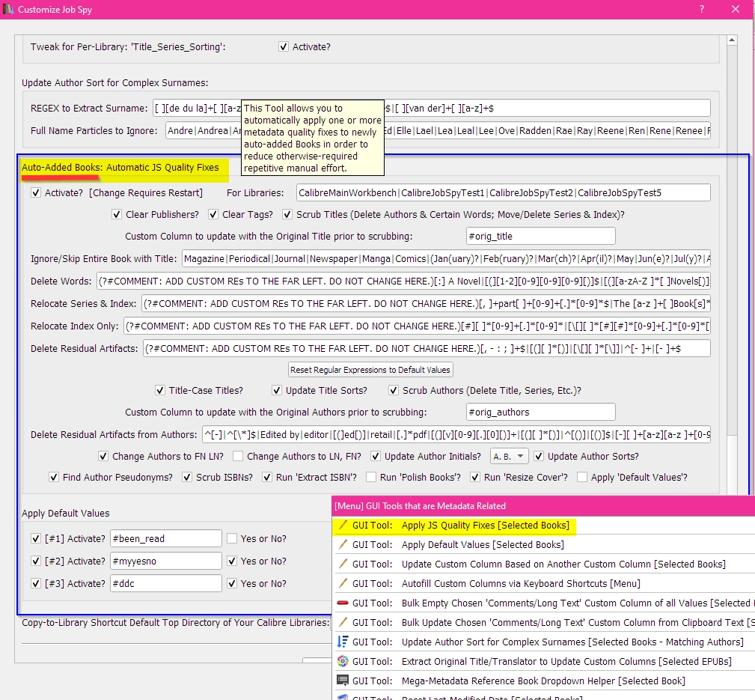Click red minus icon of Bulk Empty Chosen tool
Image resolution: width=755 pixels, height=700 pixels.
tap(343, 603)
